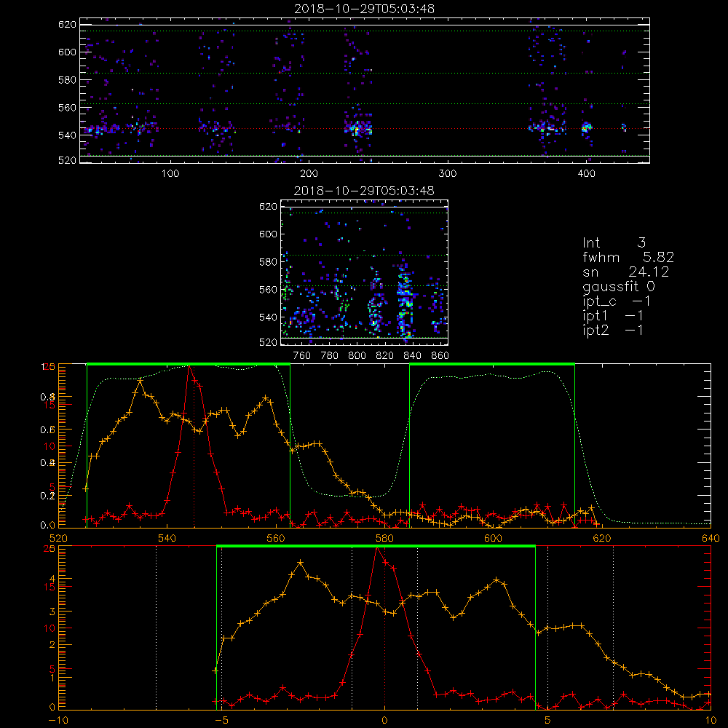The width and height of the screenshot is (728, 728).
Task: Click x-axis label 840 on middle image
Action: click(412, 356)
